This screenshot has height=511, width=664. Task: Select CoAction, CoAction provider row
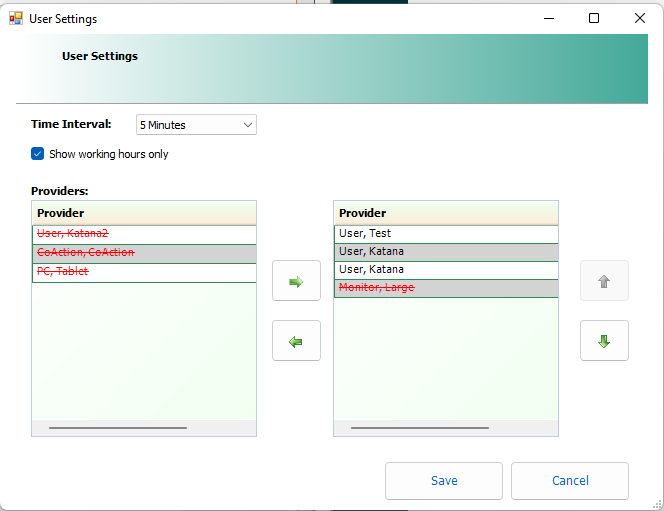(x=144, y=253)
